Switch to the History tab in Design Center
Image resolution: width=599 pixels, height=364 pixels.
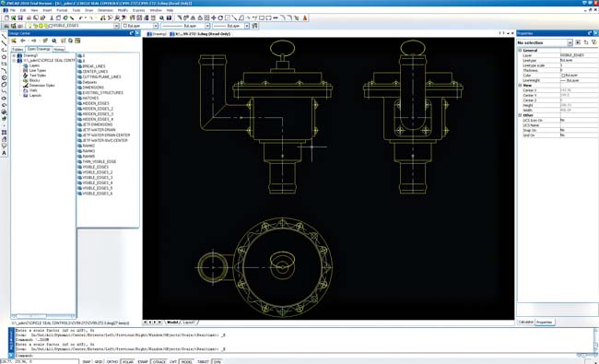coord(59,49)
